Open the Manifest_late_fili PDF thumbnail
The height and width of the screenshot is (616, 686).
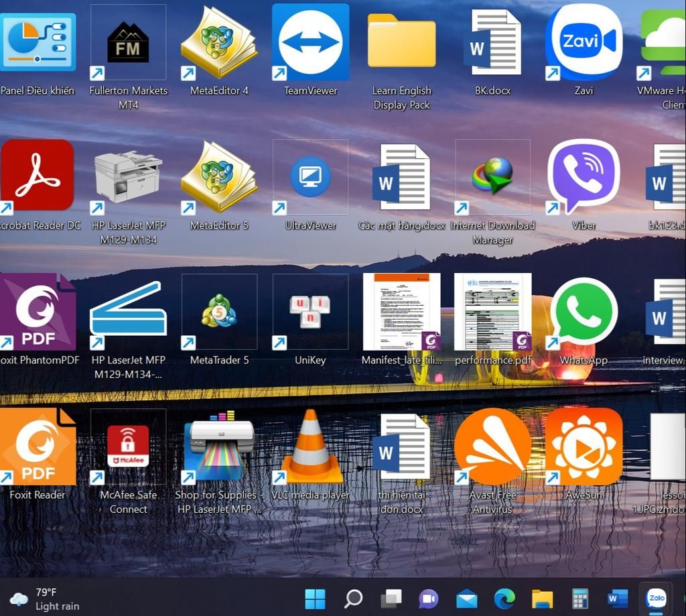tap(402, 312)
